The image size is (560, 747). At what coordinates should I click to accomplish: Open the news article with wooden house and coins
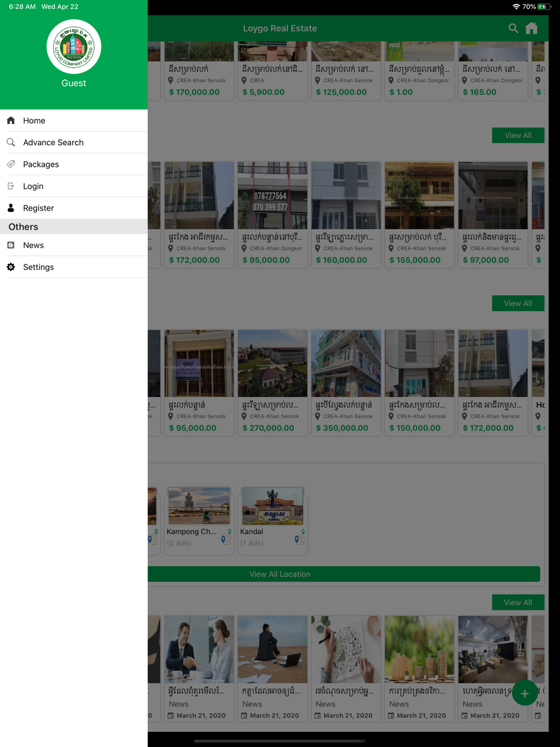click(x=419, y=669)
